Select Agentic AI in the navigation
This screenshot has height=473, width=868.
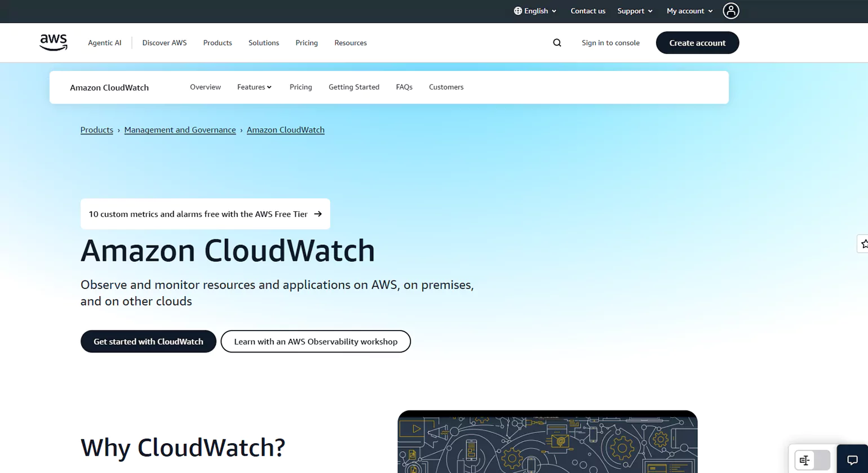coord(105,42)
